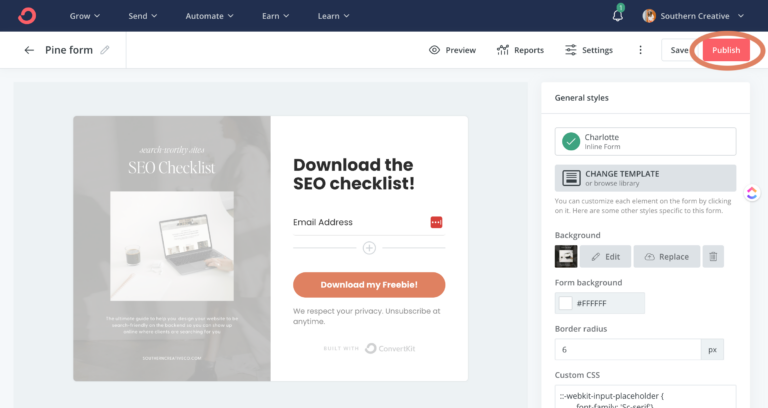Open the notifications bell
768x408 pixels.
tap(618, 15)
